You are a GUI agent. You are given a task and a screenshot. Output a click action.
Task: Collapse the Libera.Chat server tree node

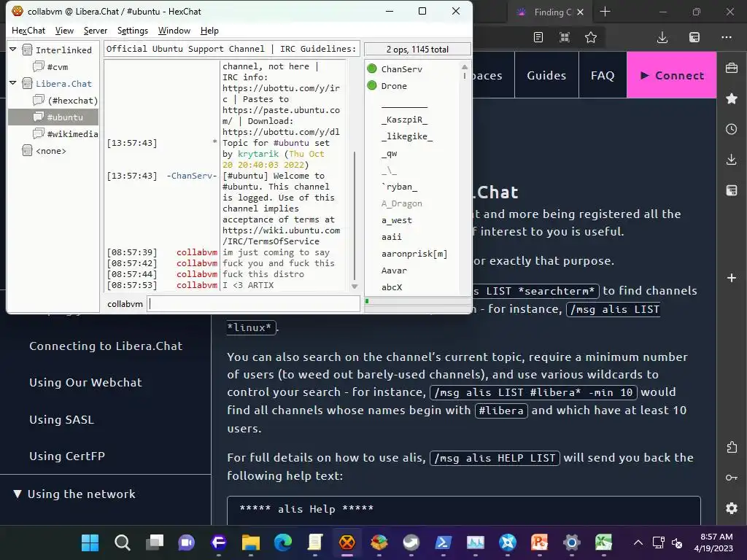pos(13,83)
